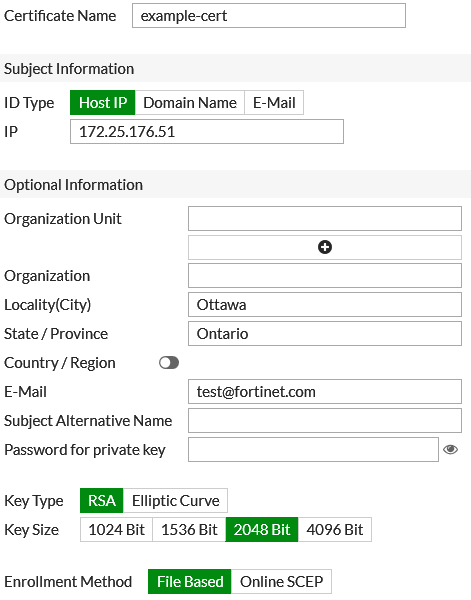Show private key password with eye icon
Screen dimensions: 471x600
[x=450, y=449]
